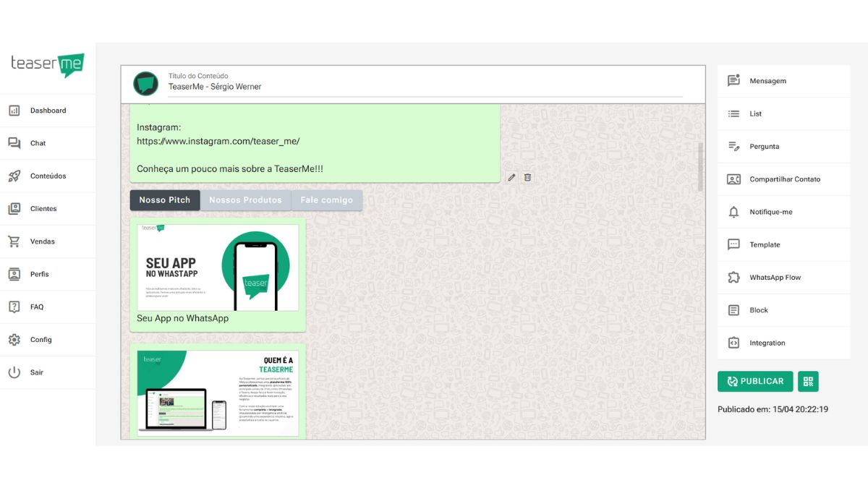This screenshot has width=868, height=488.
Task: Click the Compartilhar Contato card icon
Action: (x=733, y=179)
